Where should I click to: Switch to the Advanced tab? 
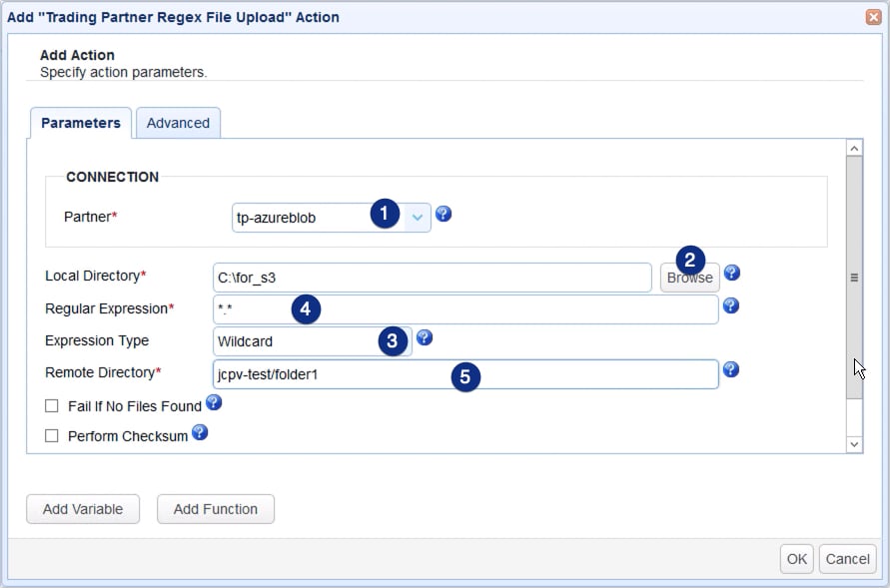click(178, 123)
